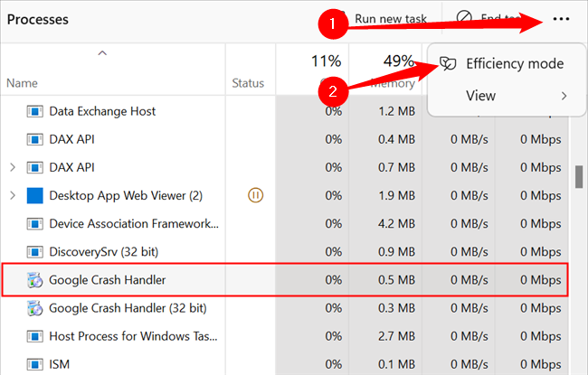Collapse the column header sort chevron

click(x=102, y=54)
